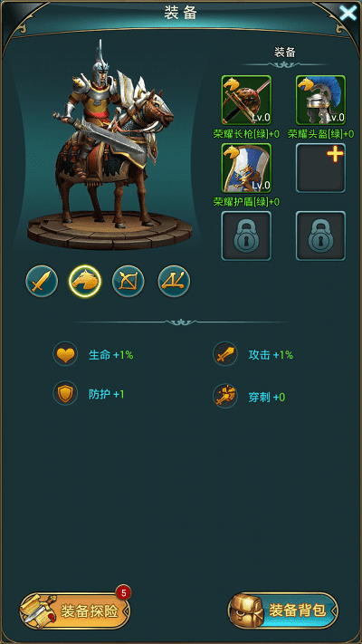Tap the 生命 heart stat icon
Image resolution: width=362 pixels, height=644 pixels.
tap(65, 354)
